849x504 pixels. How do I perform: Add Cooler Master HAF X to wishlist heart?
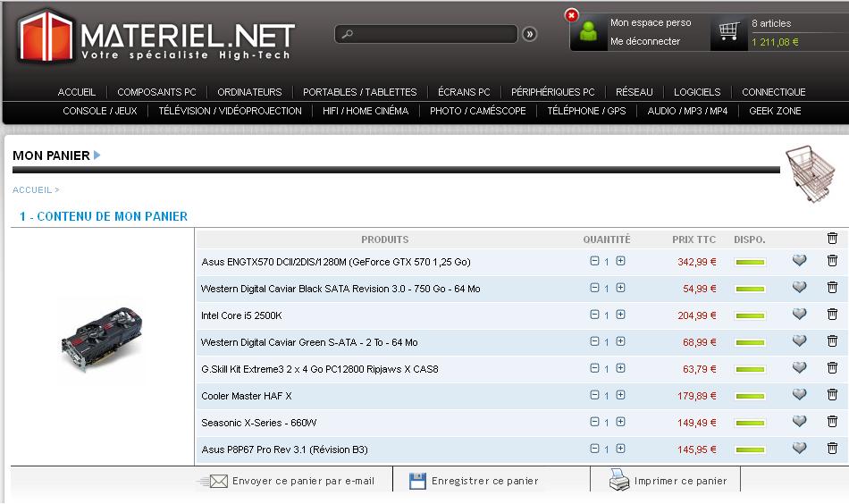(799, 395)
